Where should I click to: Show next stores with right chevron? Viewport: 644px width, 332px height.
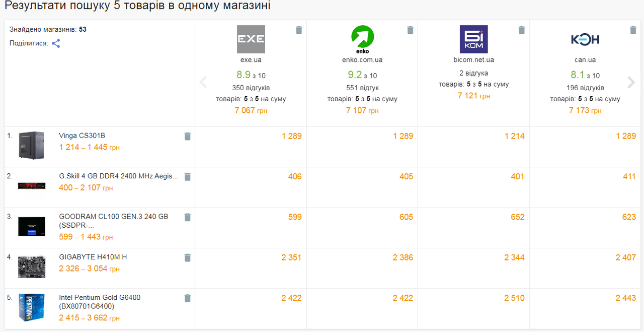pos(631,82)
